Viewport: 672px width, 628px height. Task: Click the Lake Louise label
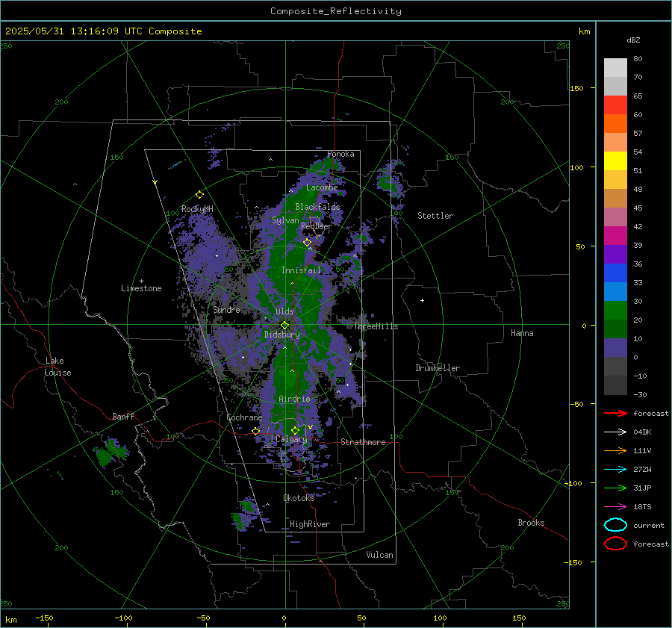[x=57, y=367]
